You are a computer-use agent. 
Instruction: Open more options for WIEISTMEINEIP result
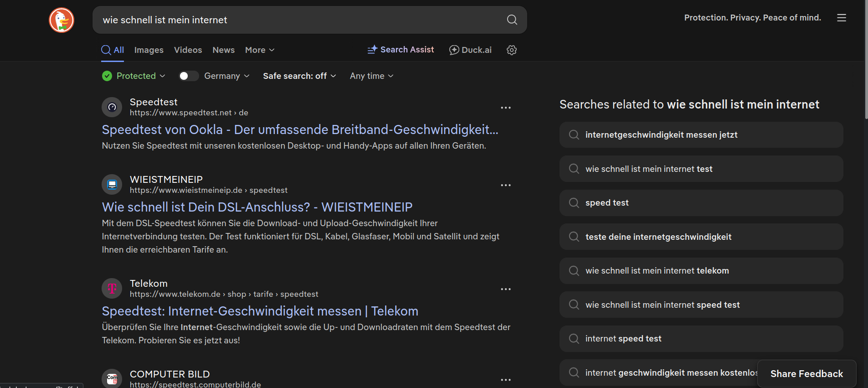[505, 185]
